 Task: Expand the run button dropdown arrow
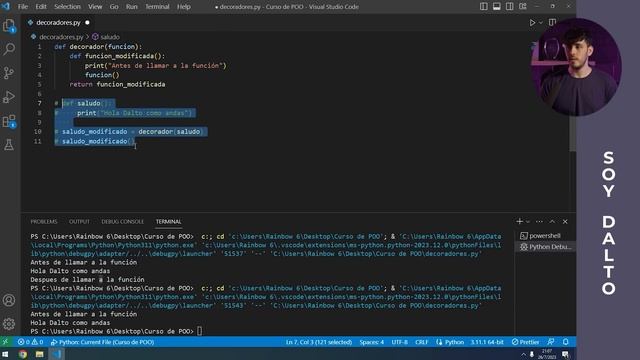point(541,23)
